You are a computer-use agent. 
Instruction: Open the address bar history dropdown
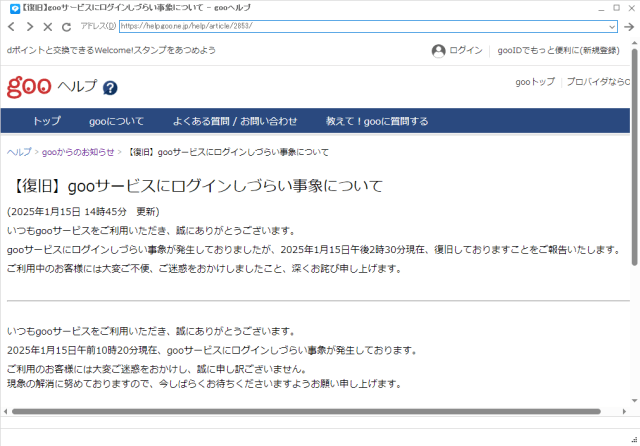pos(612,27)
